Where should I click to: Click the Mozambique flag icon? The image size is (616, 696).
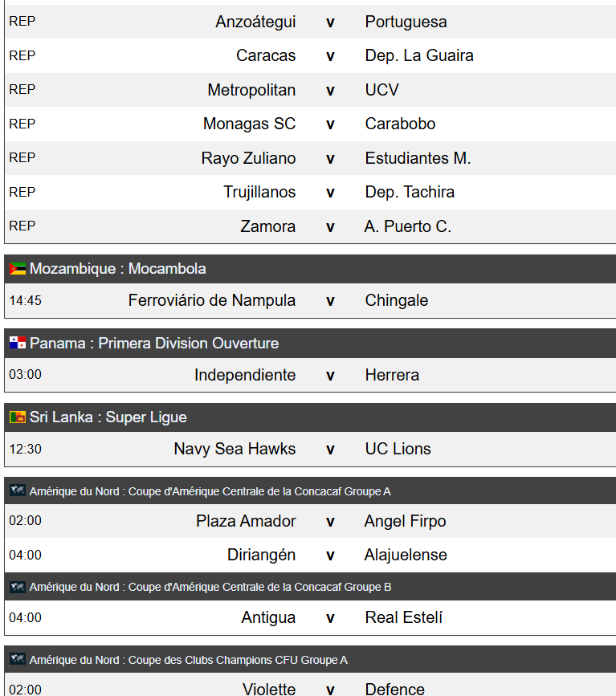[x=18, y=269]
